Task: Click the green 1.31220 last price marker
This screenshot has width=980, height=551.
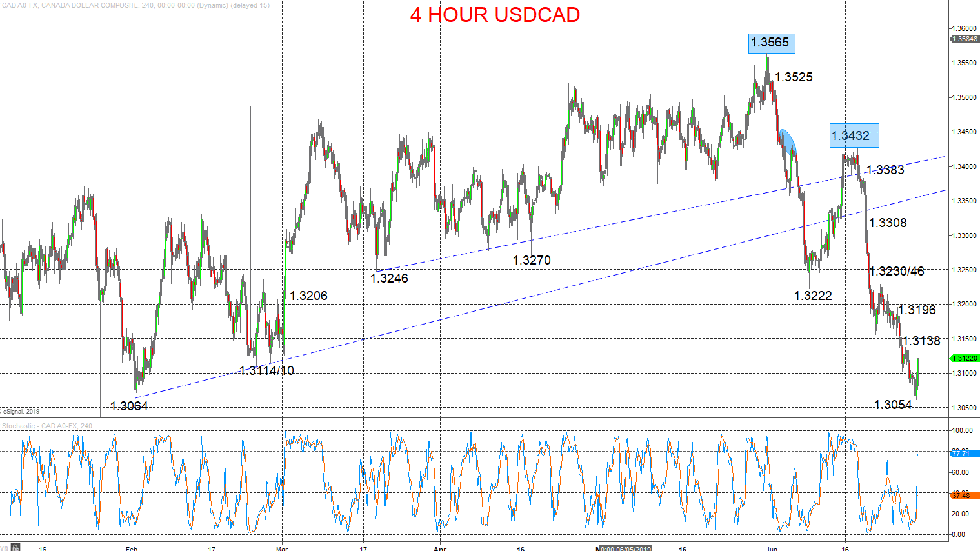Action: pyautogui.click(x=965, y=358)
